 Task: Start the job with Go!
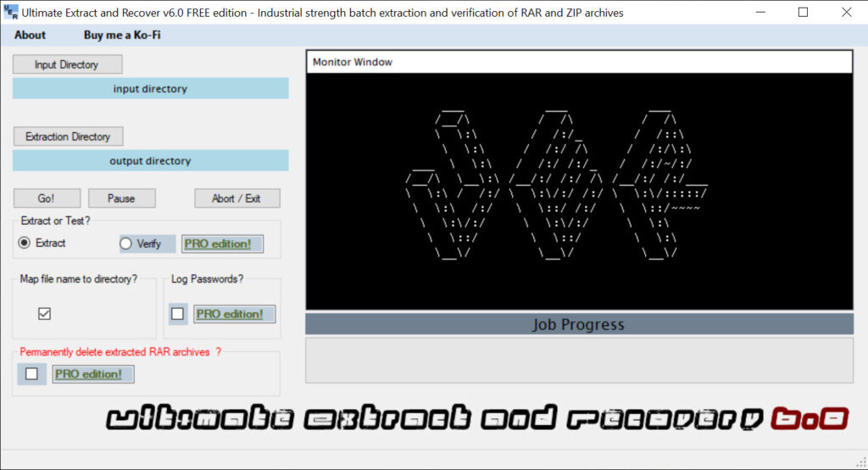click(47, 199)
